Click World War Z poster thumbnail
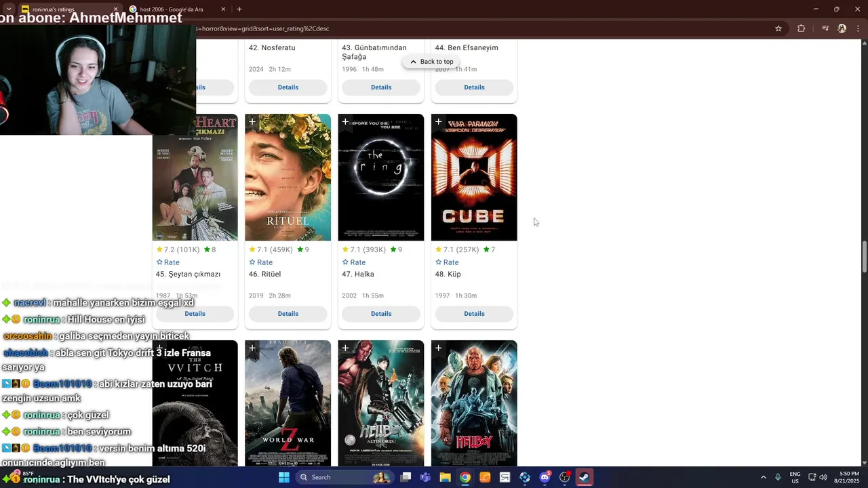The image size is (868, 488). 288,403
